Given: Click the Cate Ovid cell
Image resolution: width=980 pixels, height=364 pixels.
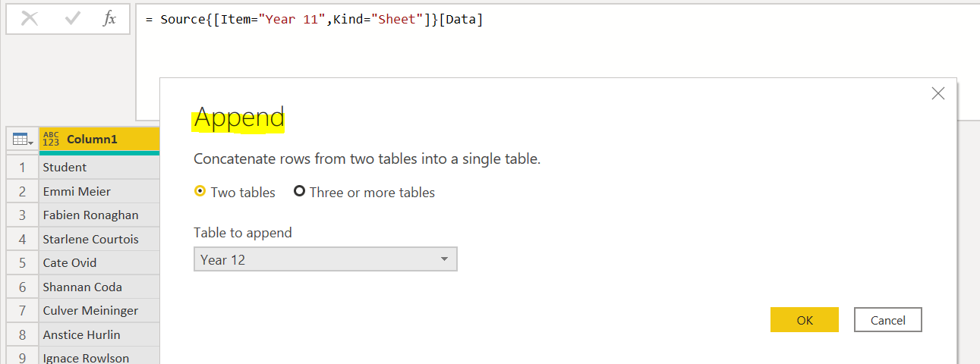Looking at the screenshot, I should (99, 262).
